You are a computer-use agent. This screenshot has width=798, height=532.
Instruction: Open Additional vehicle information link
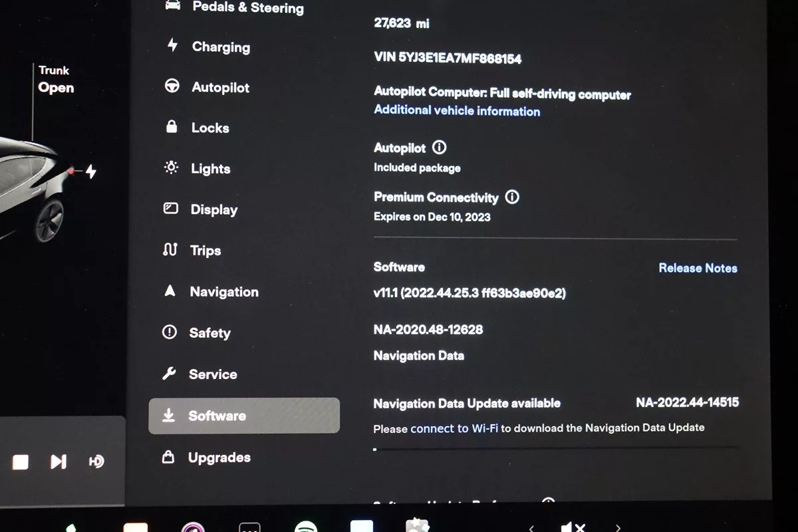(457, 111)
